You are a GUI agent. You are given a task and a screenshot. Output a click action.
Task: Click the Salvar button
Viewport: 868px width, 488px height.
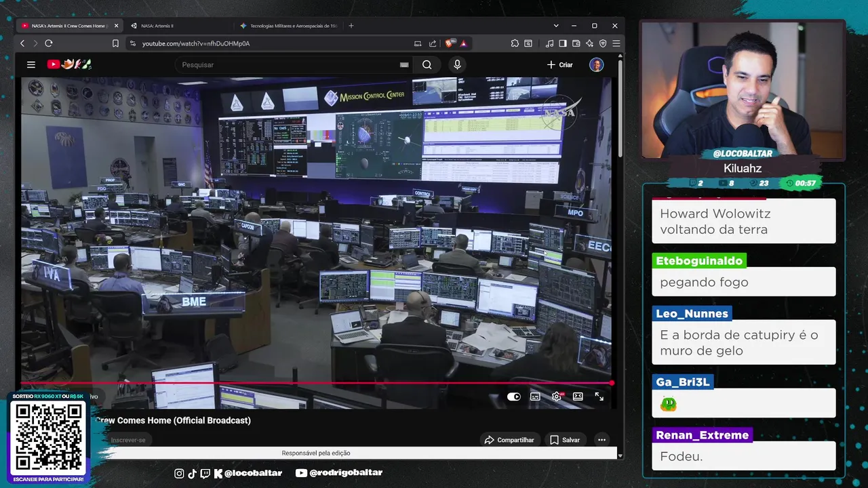[x=565, y=440]
